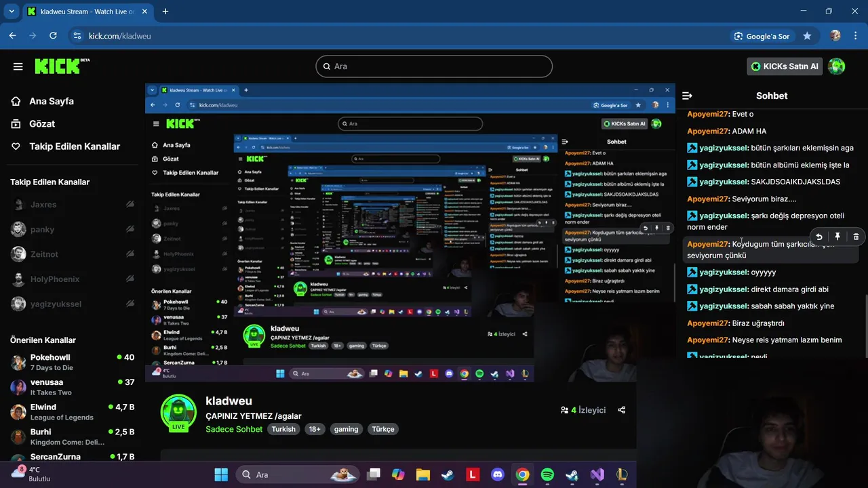Viewport: 868px width, 488px height.
Task: Click the KICK logo in the header
Action: (62, 66)
